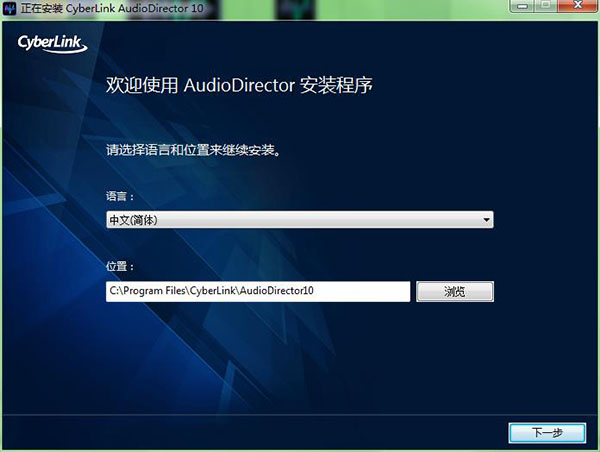The width and height of the screenshot is (600, 452).
Task: Click the install path input field
Action: (258, 291)
